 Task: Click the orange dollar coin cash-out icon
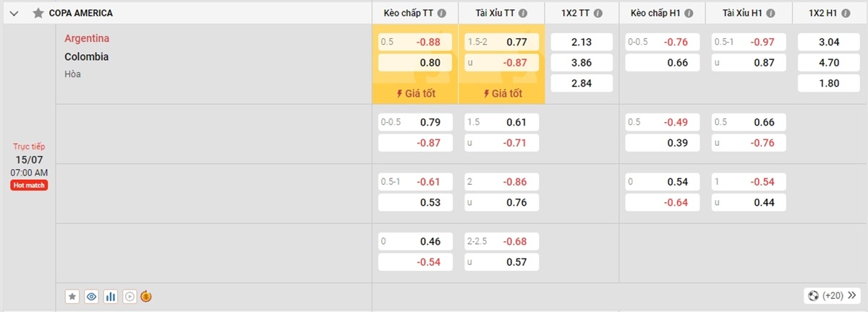tap(146, 296)
